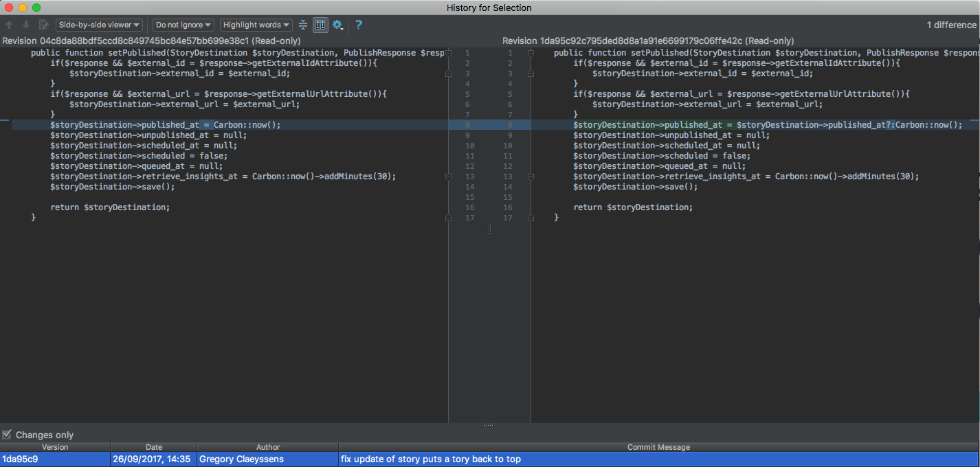Toggle synchronize scrolling button
The image size is (980, 467).
[x=320, y=25]
